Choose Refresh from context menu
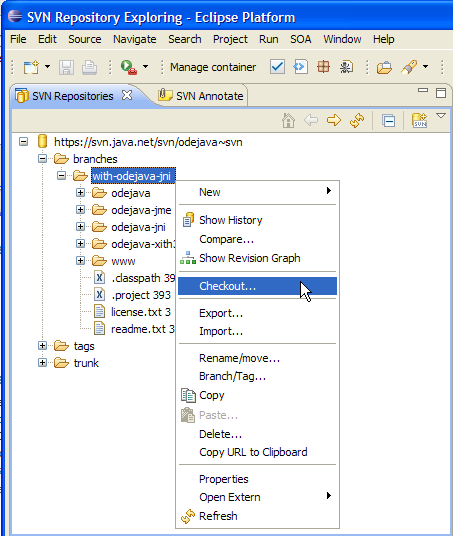The image size is (453, 536). [257, 516]
